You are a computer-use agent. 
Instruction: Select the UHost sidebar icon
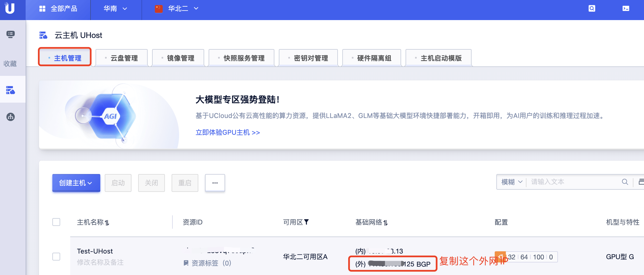[11, 90]
